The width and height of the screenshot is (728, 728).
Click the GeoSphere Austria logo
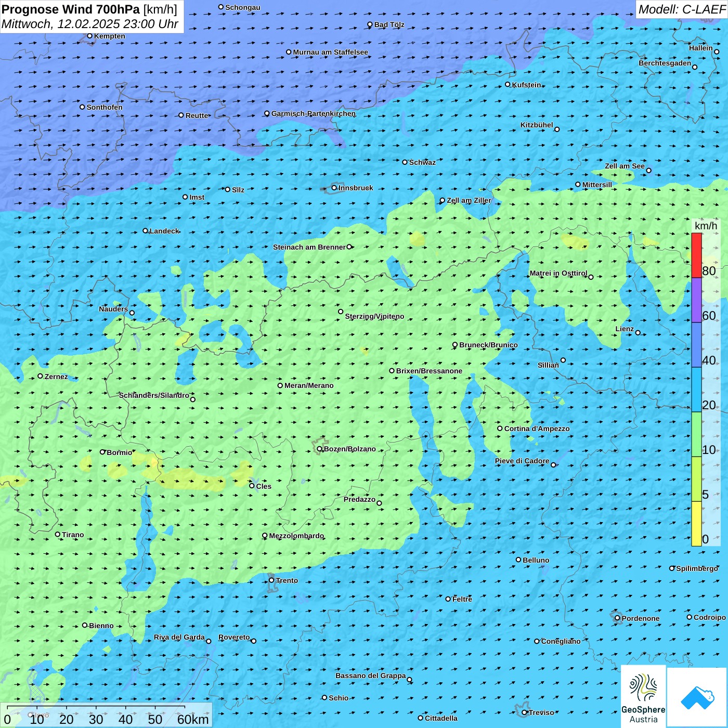(x=643, y=697)
